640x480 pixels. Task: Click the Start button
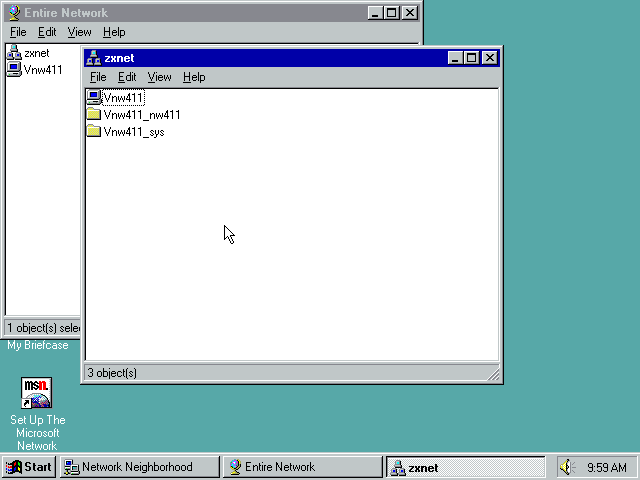click(x=29, y=467)
